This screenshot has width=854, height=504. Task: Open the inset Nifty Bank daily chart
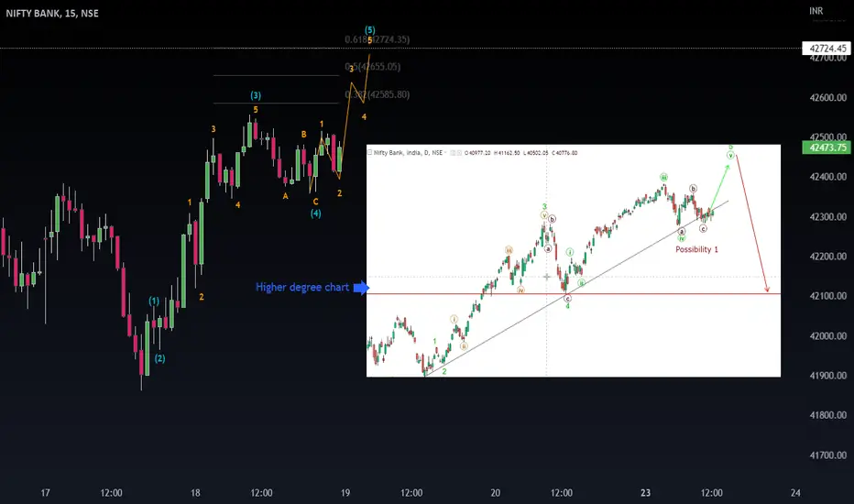(x=574, y=260)
